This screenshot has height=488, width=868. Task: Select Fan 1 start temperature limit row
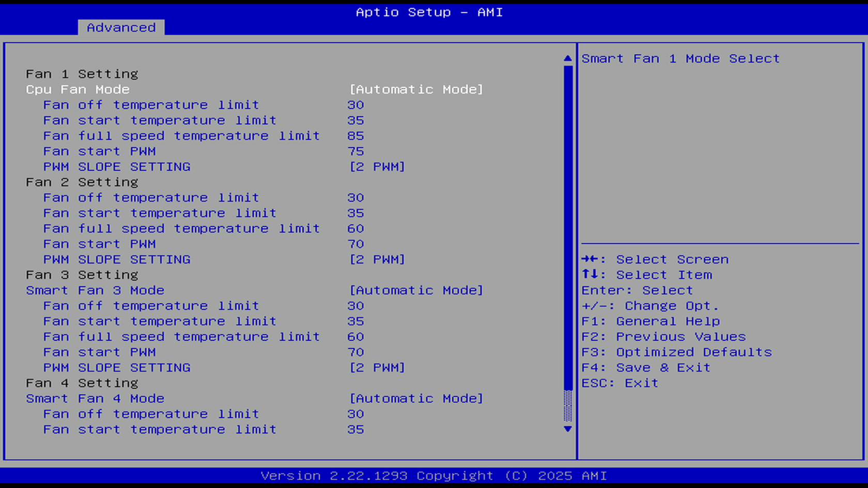pos(160,120)
